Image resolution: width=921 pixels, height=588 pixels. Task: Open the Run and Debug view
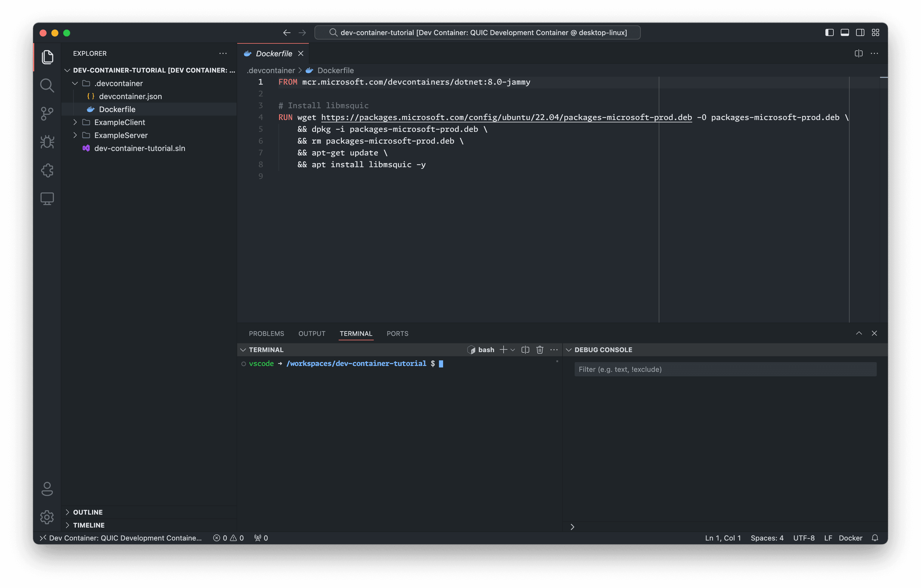[47, 142]
